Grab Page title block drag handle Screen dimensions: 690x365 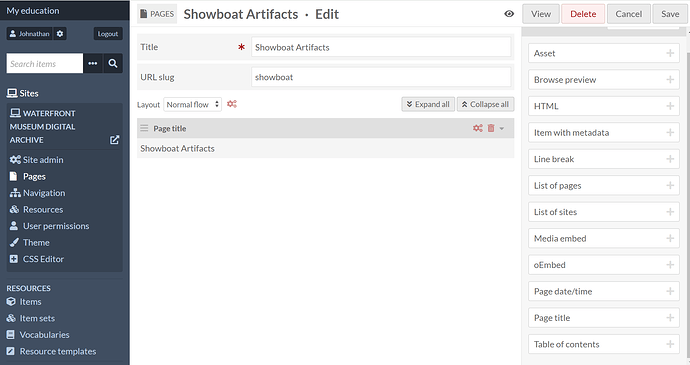144,128
